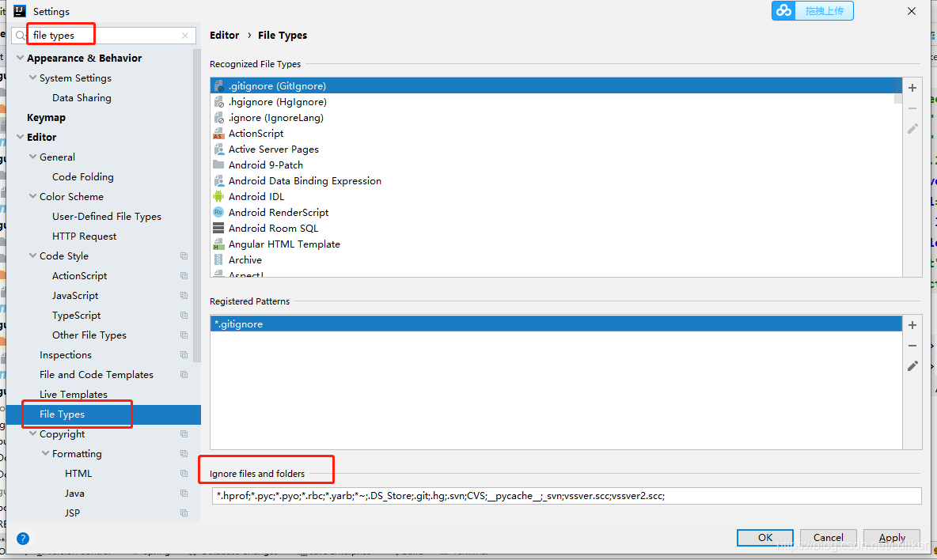This screenshot has width=937, height=560.
Task: Click OK to confirm settings
Action: [765, 537]
